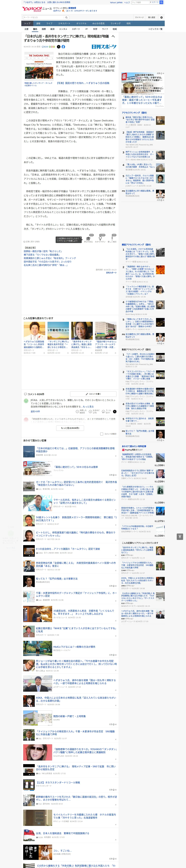Open 購入履歴 link
The image size is (186, 868).
152,18
